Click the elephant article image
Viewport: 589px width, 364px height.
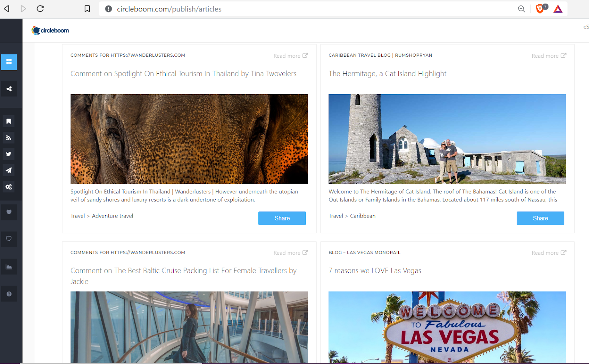coord(189,139)
